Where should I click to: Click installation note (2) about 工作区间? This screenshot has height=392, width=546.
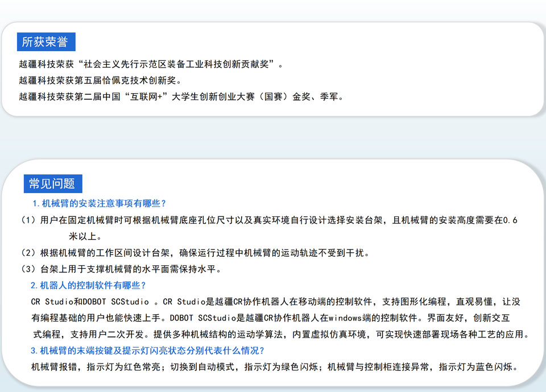click(x=199, y=252)
